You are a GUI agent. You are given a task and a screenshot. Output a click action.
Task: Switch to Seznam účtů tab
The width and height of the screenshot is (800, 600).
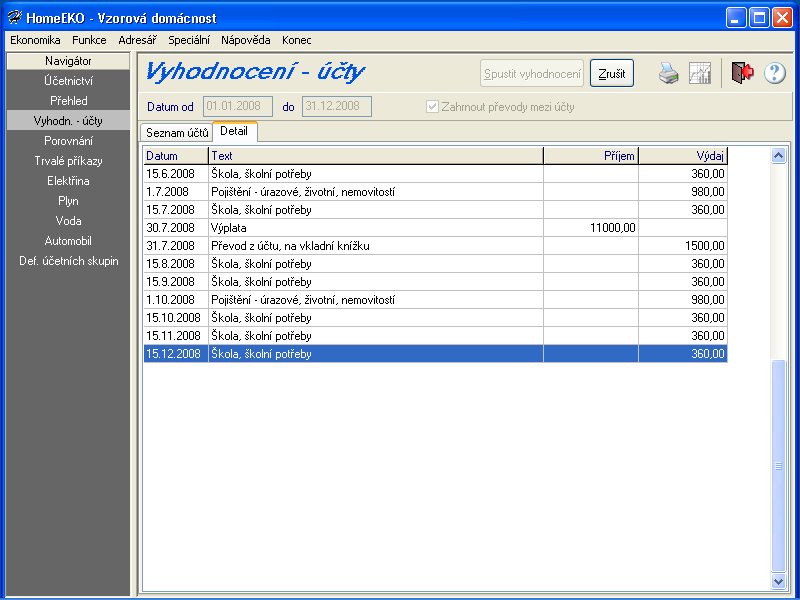pyautogui.click(x=176, y=132)
